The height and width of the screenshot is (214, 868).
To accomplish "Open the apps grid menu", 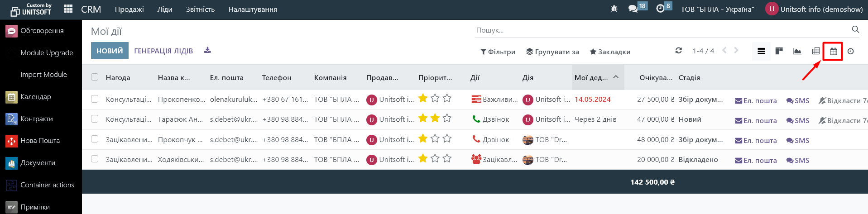I will click(x=68, y=9).
